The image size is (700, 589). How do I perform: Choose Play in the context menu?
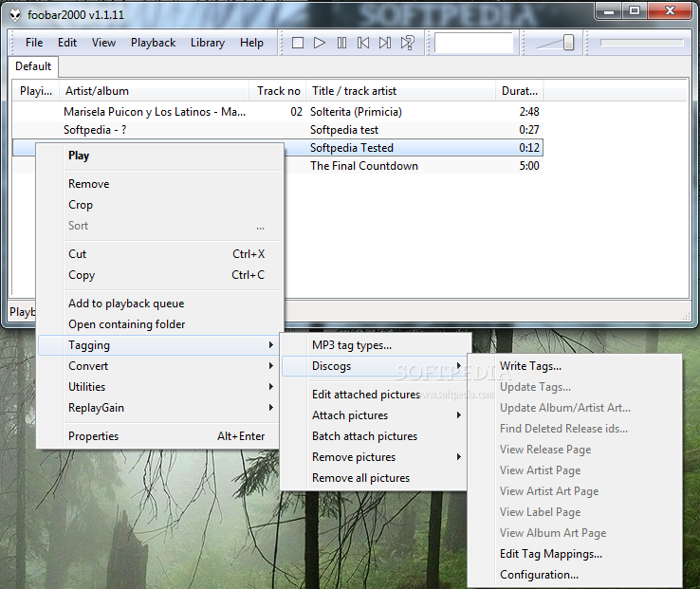(160, 156)
